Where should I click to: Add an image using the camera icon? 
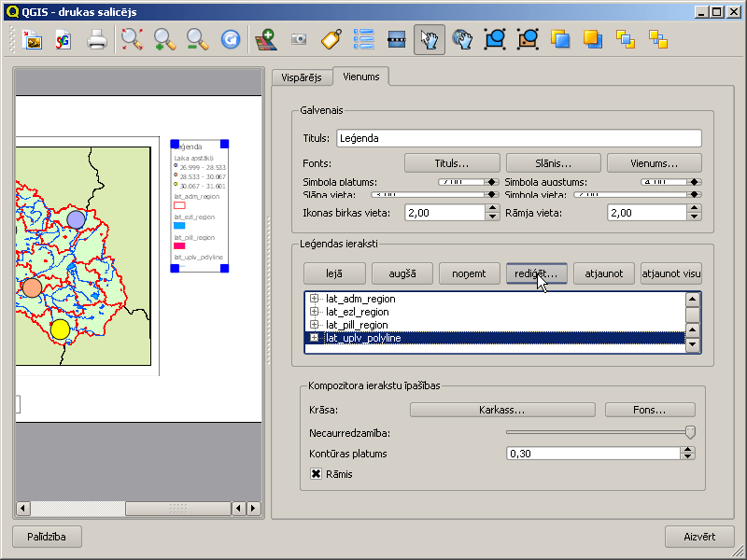[x=299, y=40]
